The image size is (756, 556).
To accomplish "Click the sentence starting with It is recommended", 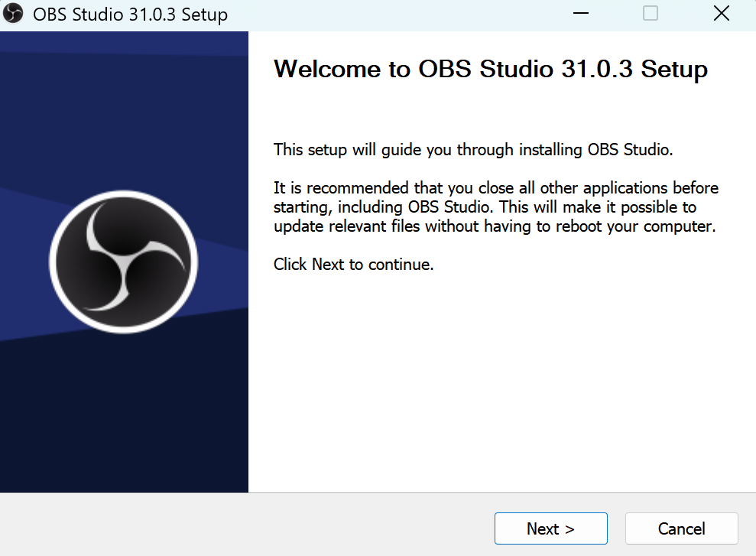I will (x=495, y=206).
